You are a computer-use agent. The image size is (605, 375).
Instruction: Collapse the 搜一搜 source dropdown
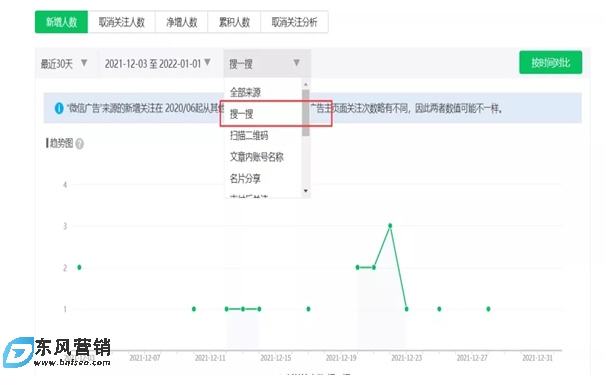267,63
